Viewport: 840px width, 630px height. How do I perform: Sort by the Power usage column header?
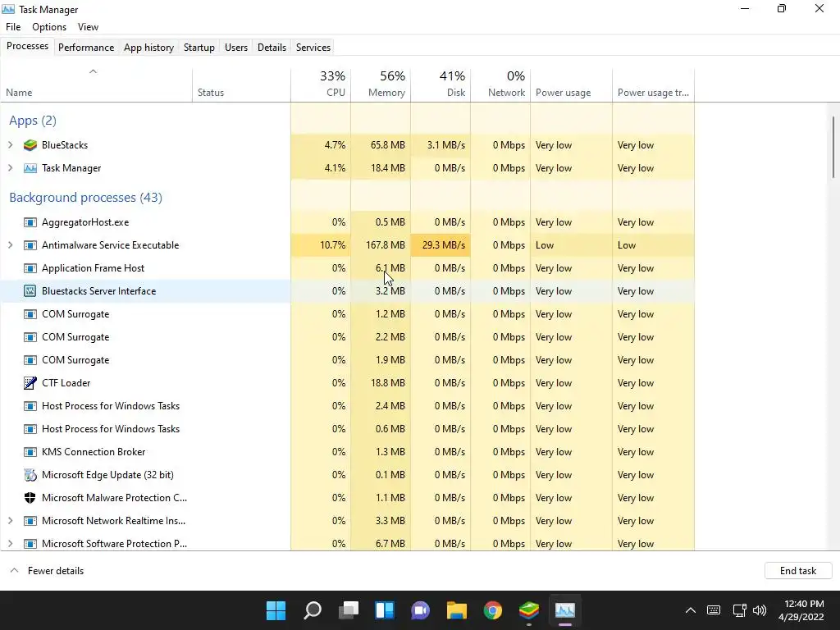572,84
